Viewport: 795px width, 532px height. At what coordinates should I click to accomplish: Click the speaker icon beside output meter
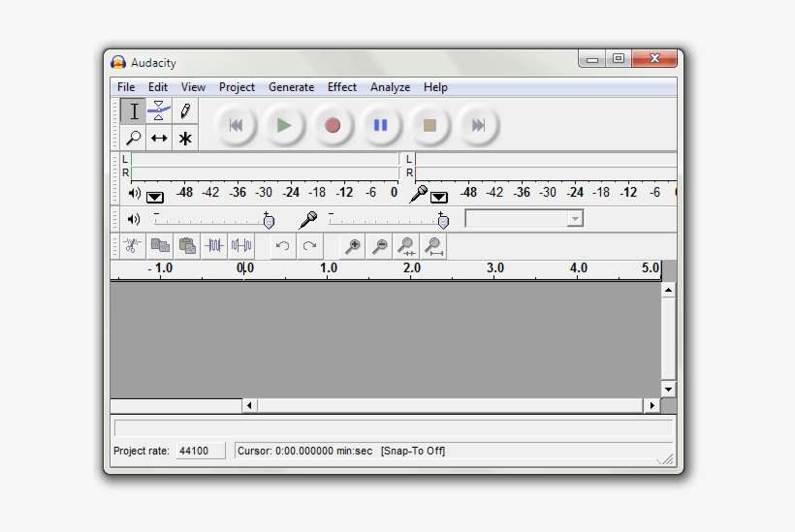(135, 193)
